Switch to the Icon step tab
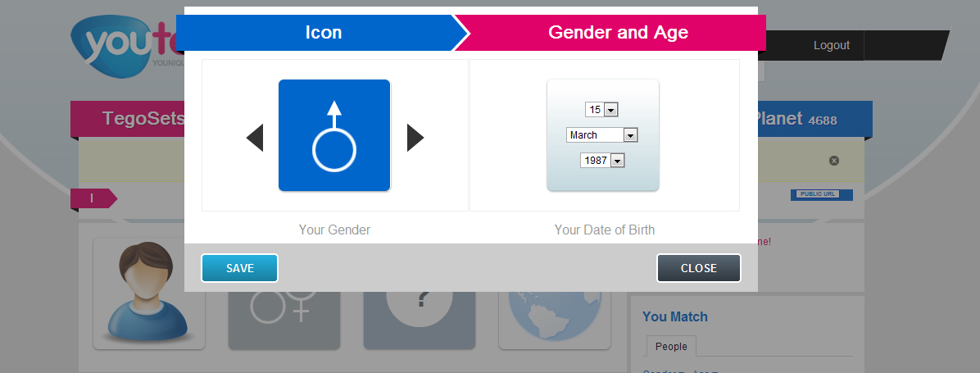 click(323, 33)
